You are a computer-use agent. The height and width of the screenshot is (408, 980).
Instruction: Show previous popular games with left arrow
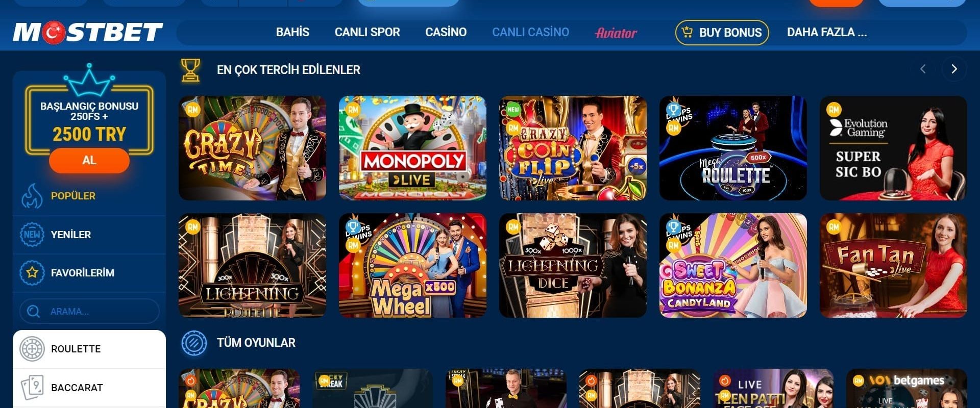pos(923,69)
